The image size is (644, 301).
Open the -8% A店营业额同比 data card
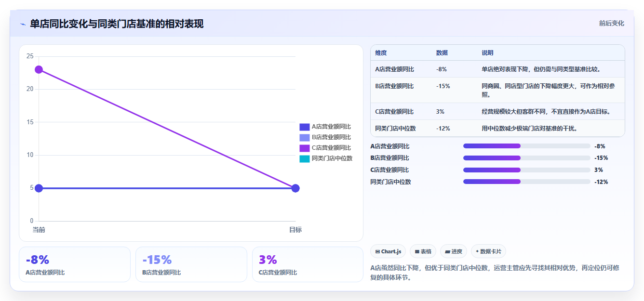pyautogui.click(x=75, y=264)
